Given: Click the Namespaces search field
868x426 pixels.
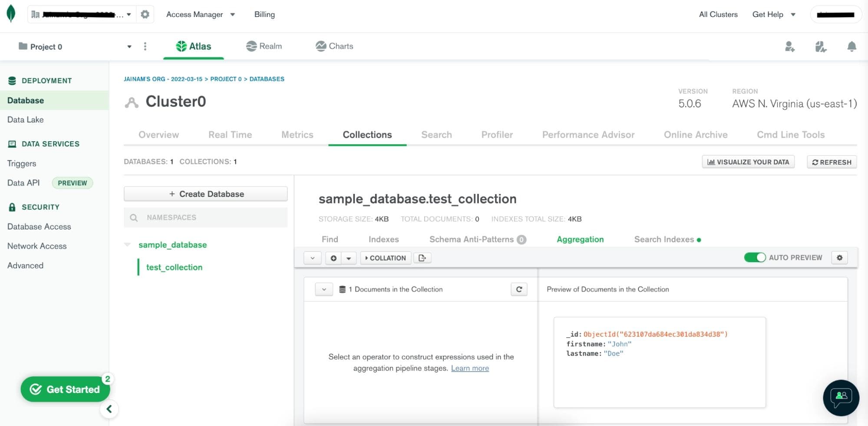Looking at the screenshot, I should [x=205, y=217].
